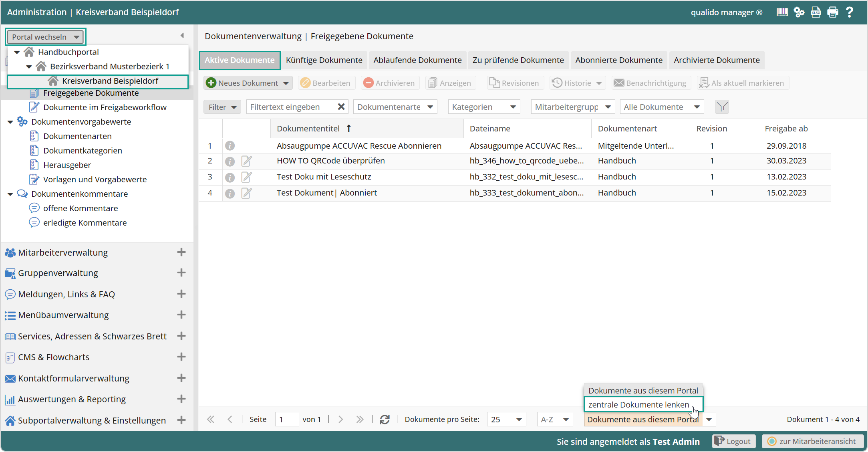This screenshot has width=868, height=452.
Task: Choose Dokumente aus diesem Portal list option
Action: coord(643,391)
